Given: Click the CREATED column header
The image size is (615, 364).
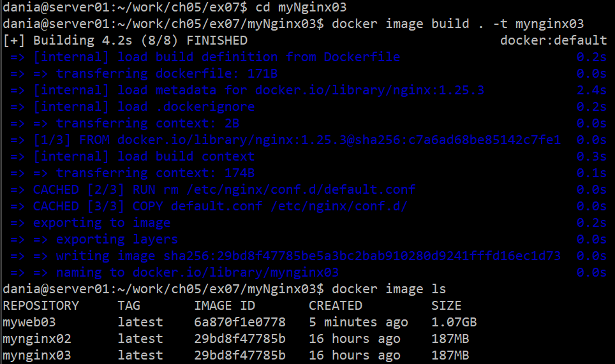Looking at the screenshot, I should (x=336, y=305).
